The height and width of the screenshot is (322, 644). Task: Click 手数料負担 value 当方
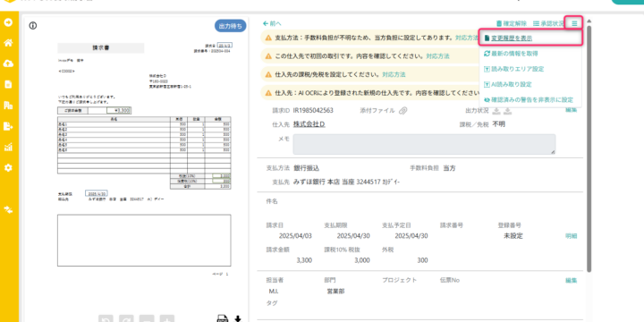click(449, 168)
